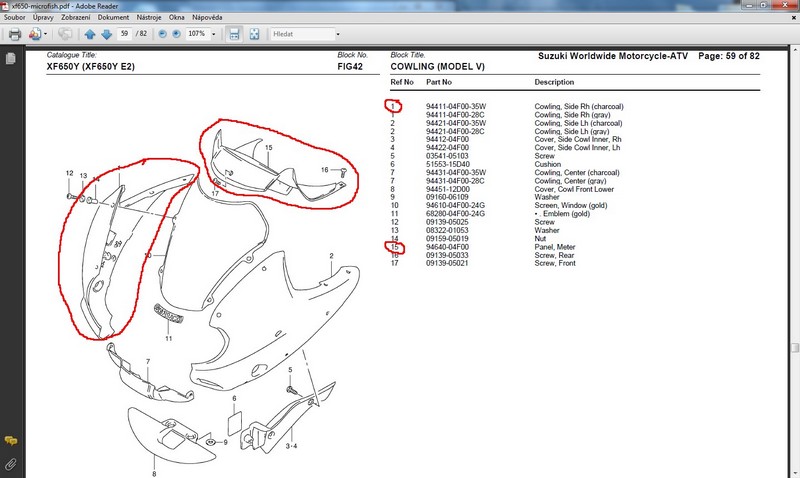Zoom out with the minus button

[x=163, y=34]
